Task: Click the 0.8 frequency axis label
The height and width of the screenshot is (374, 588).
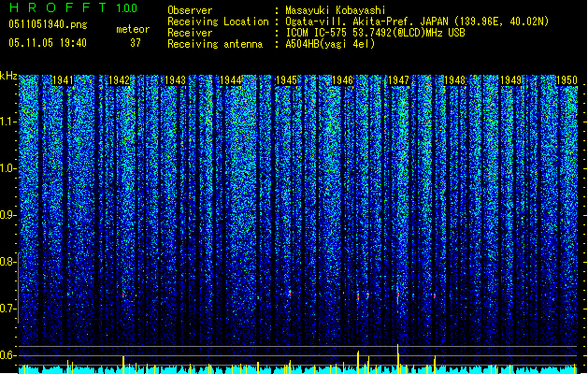Action: tap(7, 262)
